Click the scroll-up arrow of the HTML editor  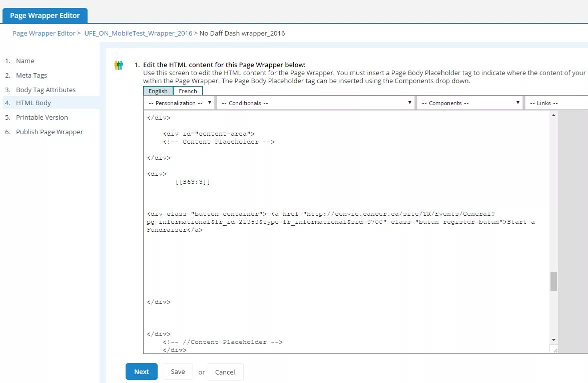pyautogui.click(x=553, y=115)
